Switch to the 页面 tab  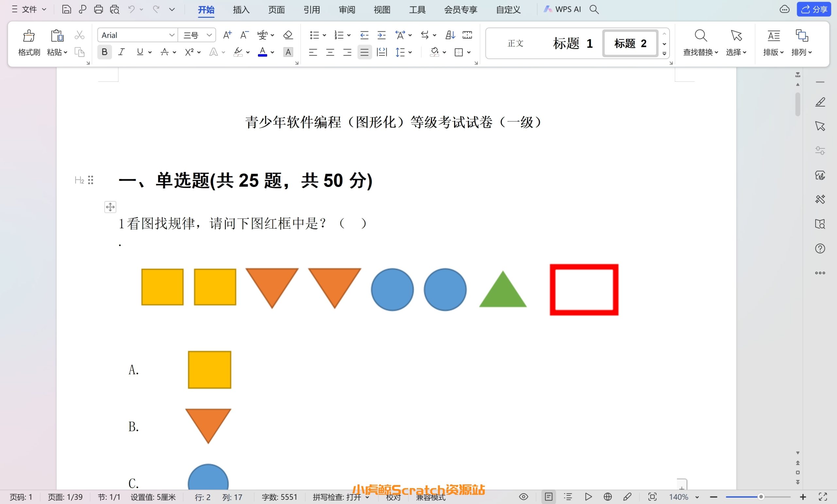point(277,9)
